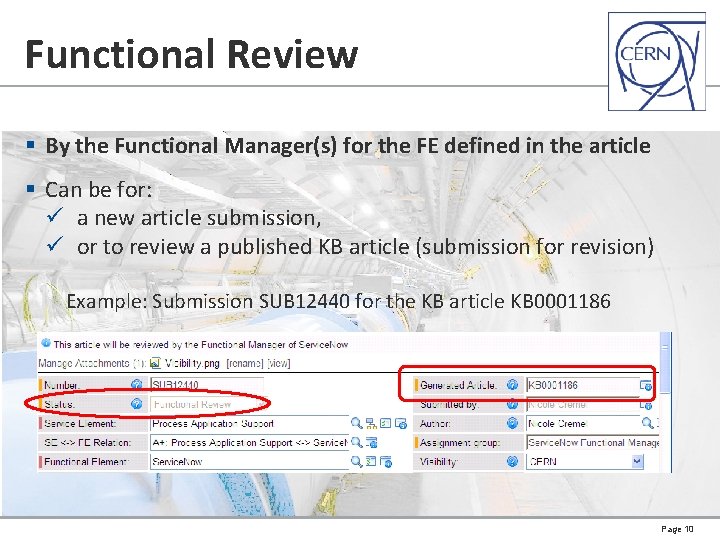This screenshot has height=540, width=720.
Task: Open the Service Element tree picker icon
Action: [371, 423]
